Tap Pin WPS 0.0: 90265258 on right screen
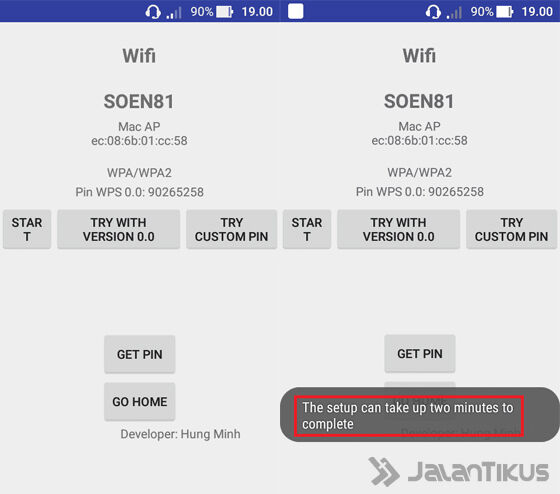Viewport: 560px width, 494px height. click(420, 192)
